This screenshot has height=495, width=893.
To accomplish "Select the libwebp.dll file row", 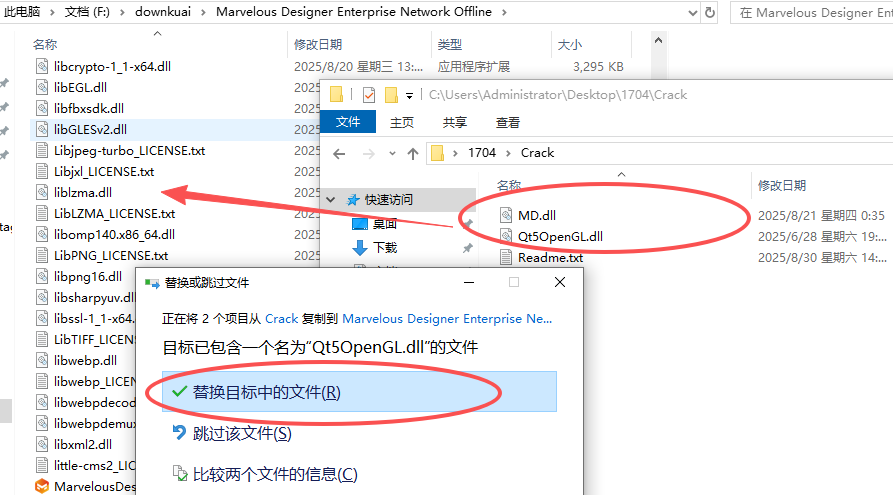I will point(85,361).
